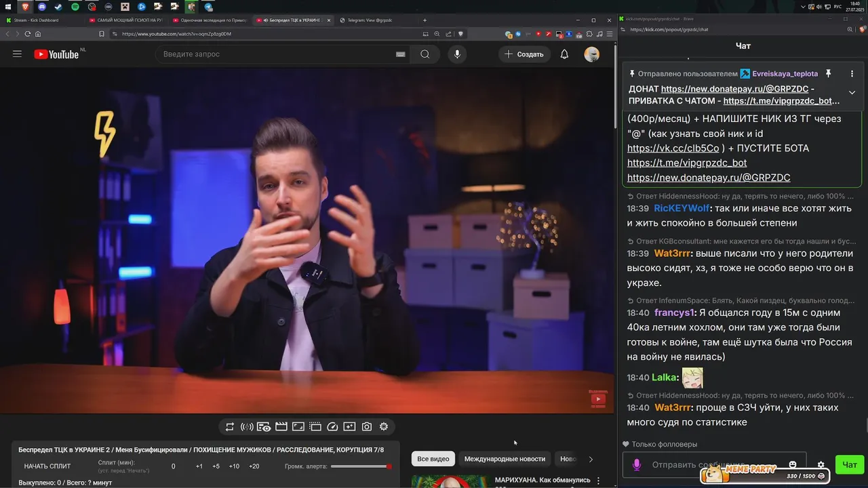
Task: Open Discord from the taskbar
Action: tap(42, 6)
